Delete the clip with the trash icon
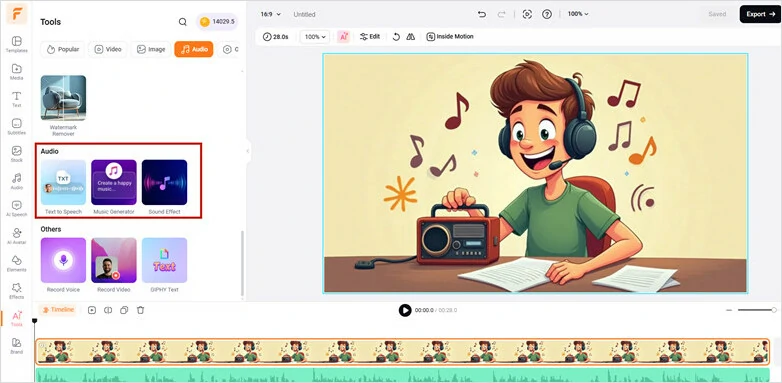 (141, 310)
